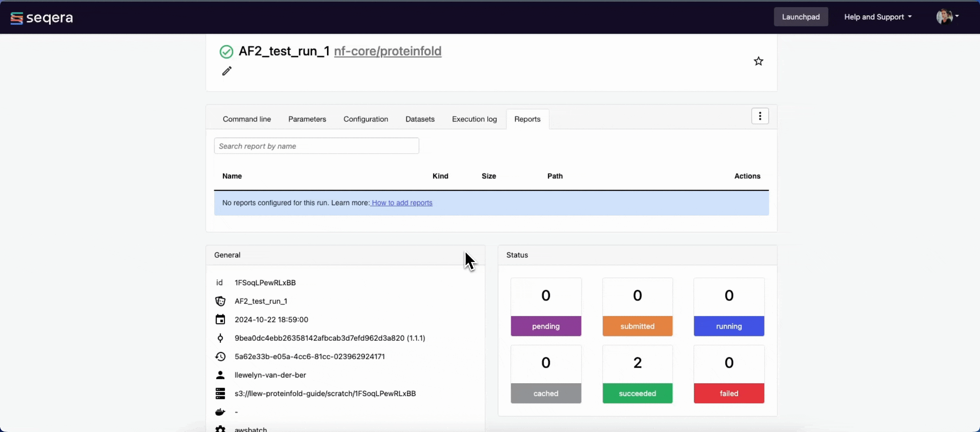Click the green succeeded status checkmark icon
The width and height of the screenshot is (980, 432).
click(226, 52)
